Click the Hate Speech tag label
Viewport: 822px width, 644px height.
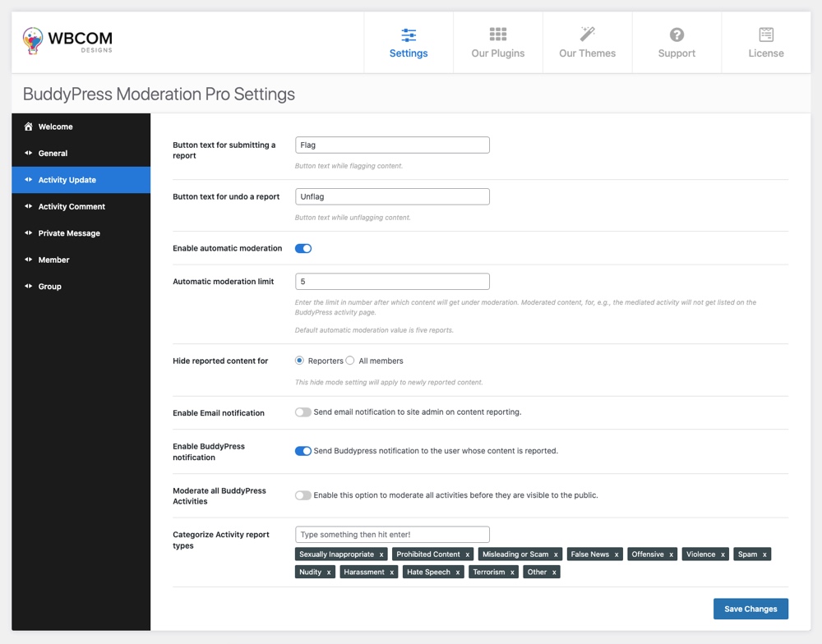point(429,573)
